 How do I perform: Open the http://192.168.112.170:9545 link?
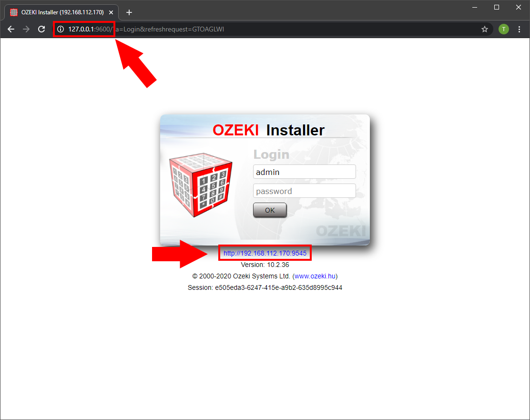point(265,253)
